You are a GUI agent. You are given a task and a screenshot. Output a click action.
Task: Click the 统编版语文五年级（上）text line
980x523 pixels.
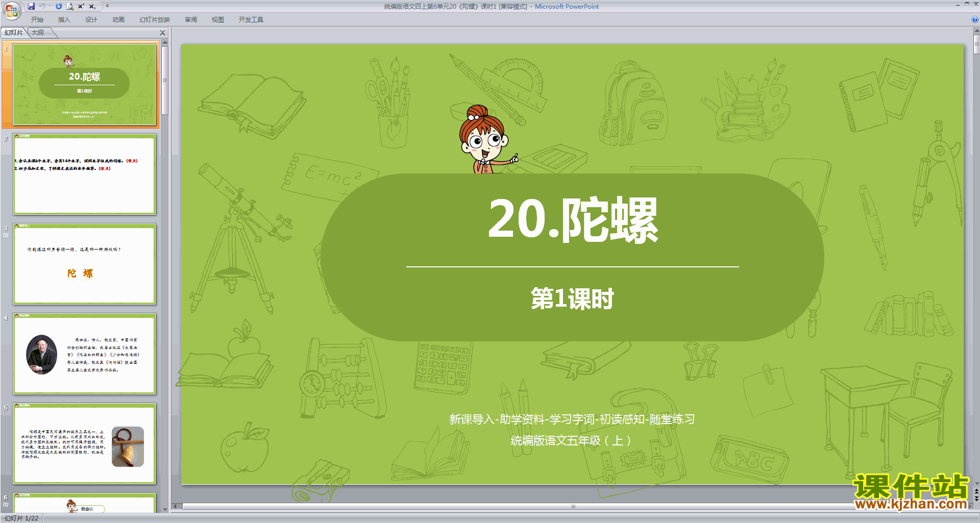pyautogui.click(x=572, y=440)
